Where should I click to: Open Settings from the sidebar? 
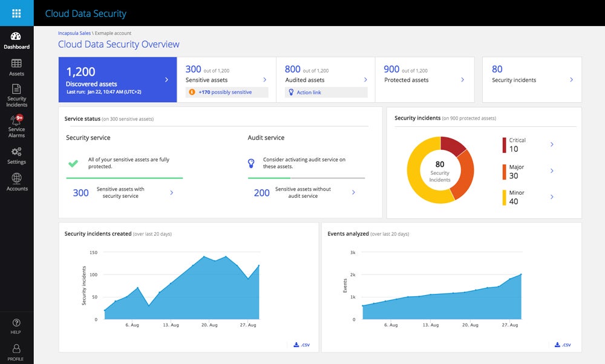[16, 156]
